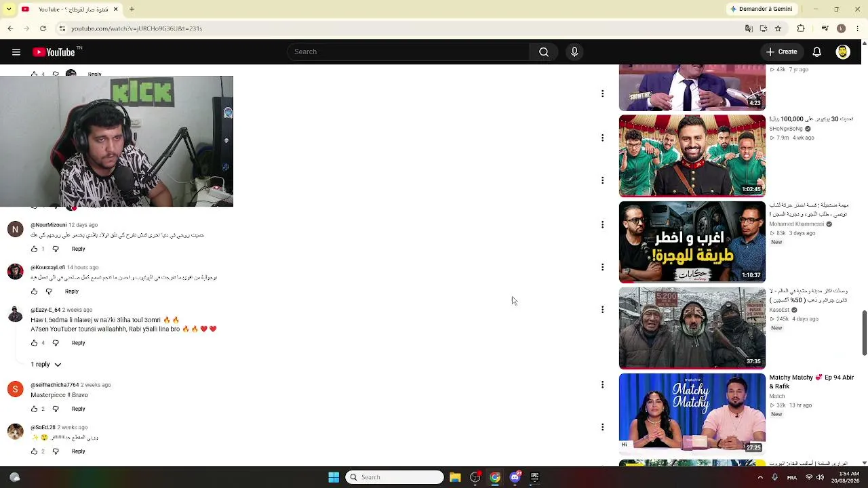Reply to the 'Masterpiece !! Bravo' comment
Screen dimensions: 868x488
[78, 409]
